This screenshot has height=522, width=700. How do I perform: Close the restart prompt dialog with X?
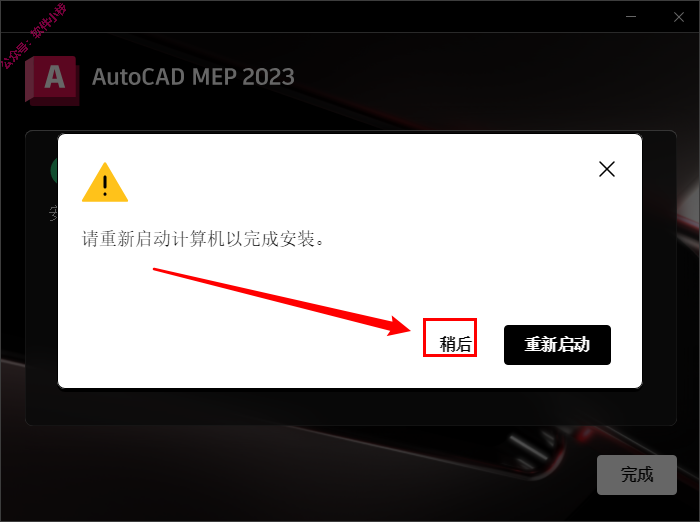pos(607,169)
